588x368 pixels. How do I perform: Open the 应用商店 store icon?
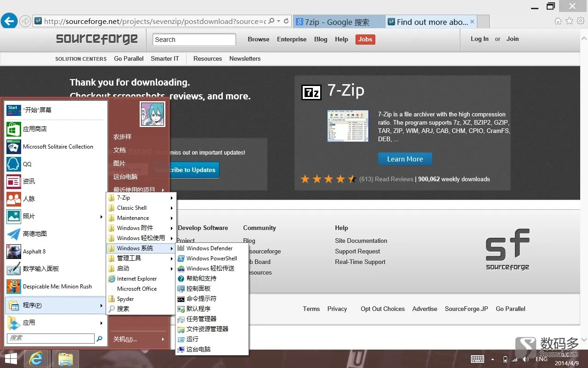click(x=14, y=129)
